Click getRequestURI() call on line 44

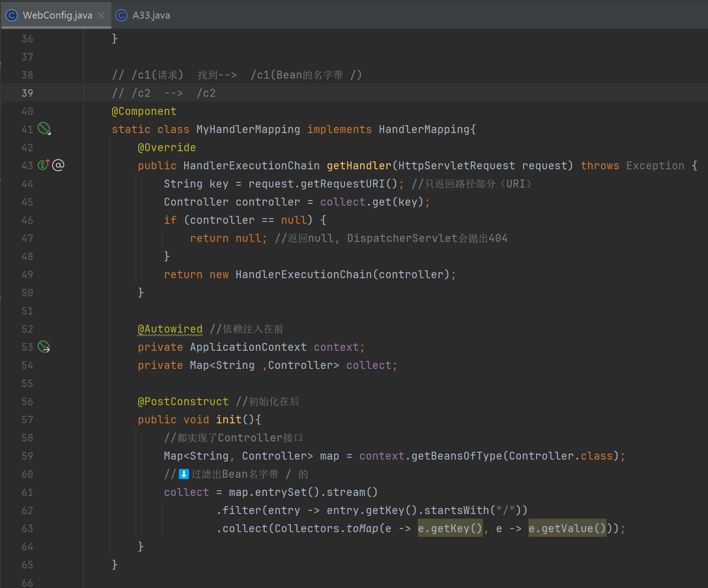tap(349, 184)
